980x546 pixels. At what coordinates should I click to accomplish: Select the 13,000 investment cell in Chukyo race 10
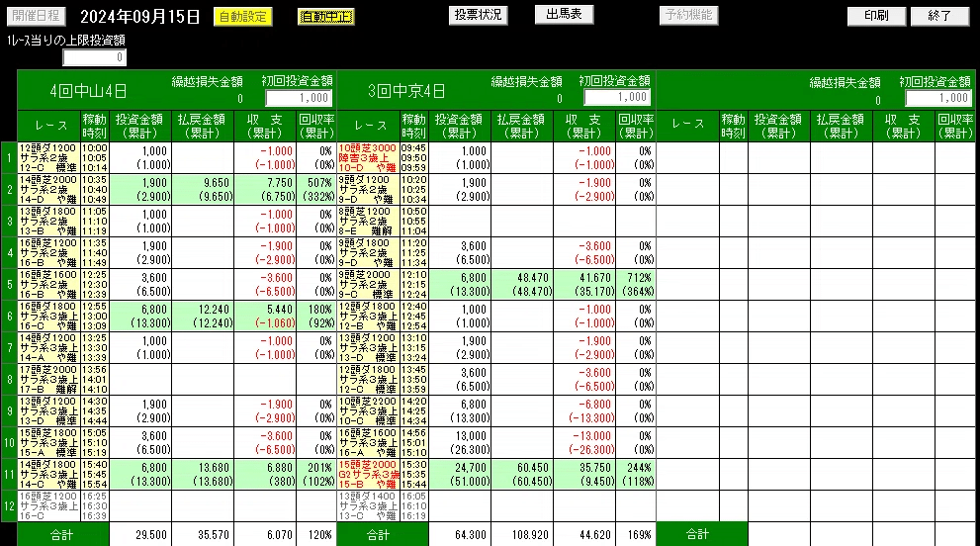point(460,443)
